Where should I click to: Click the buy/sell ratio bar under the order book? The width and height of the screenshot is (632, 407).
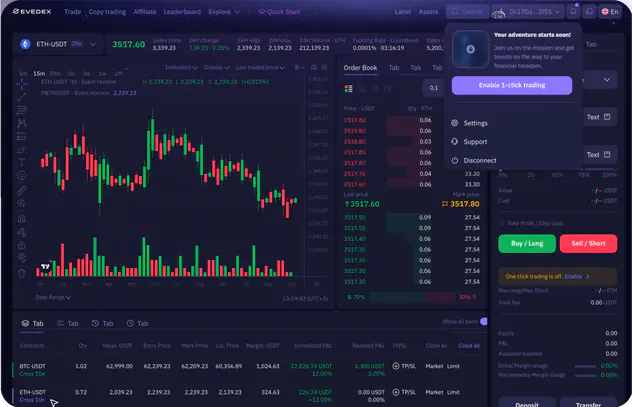412,297
